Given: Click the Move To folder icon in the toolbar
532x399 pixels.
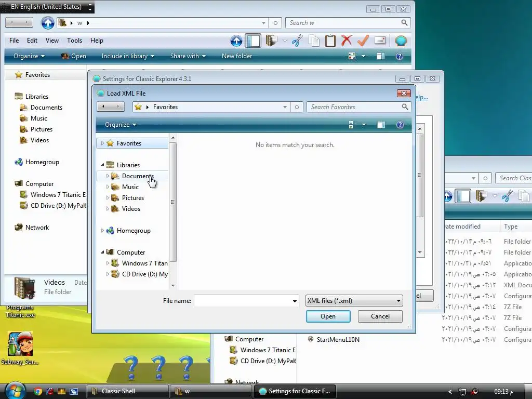Looking at the screenshot, I should (271, 41).
